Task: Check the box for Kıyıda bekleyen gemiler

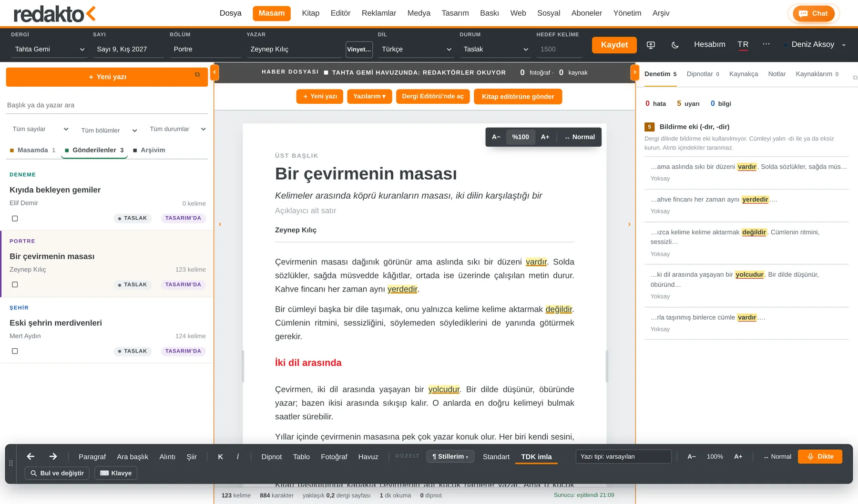Action: coord(15,218)
